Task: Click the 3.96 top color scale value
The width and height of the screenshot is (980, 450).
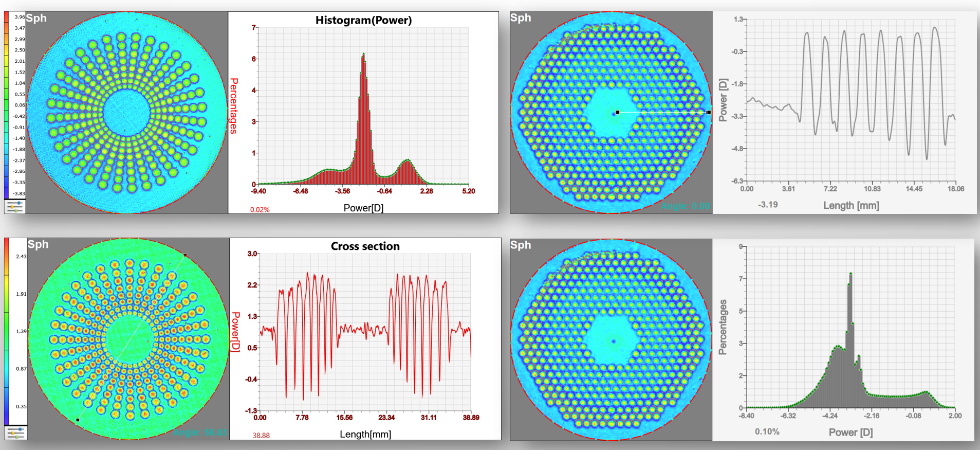Action: coord(20,17)
